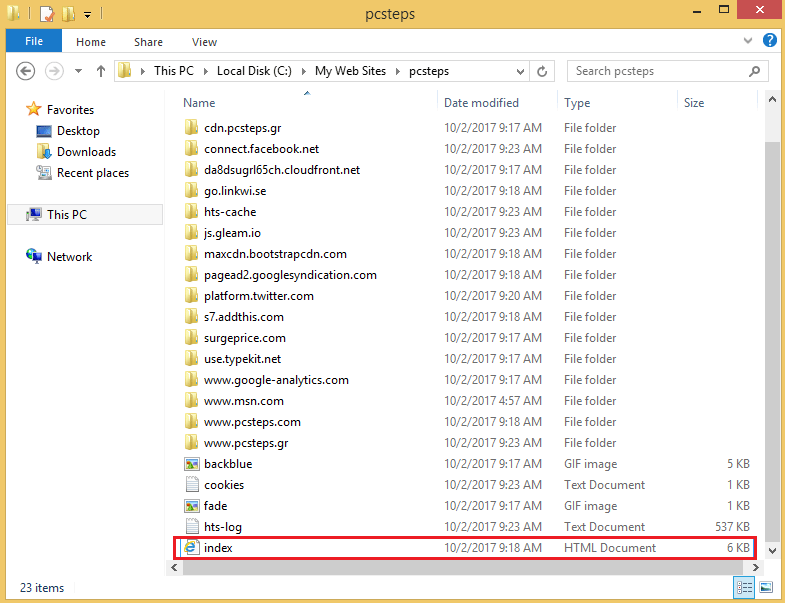The image size is (785, 603).
Task: Open the Recent locations dropdown arrow
Action: point(79,71)
